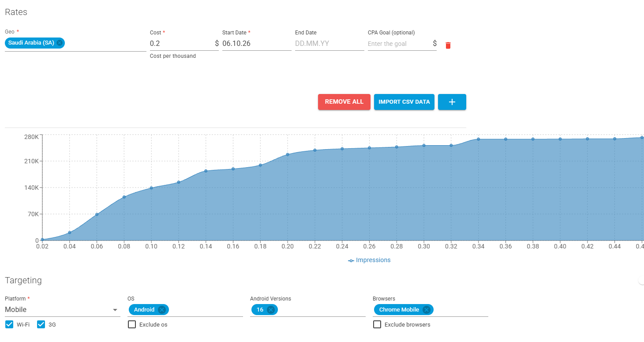This screenshot has height=342, width=644.
Task: Uncheck the Wi-Fi checkbox
Action: tap(9, 324)
